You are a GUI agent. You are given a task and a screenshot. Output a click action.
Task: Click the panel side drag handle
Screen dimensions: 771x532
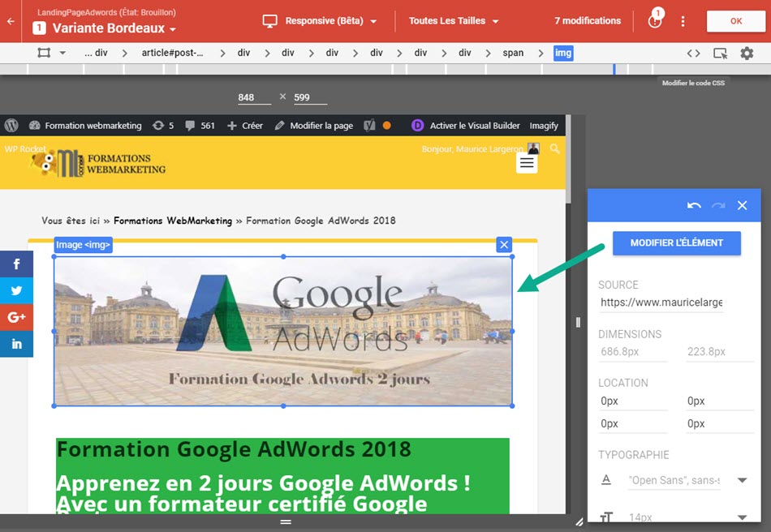pos(578,322)
